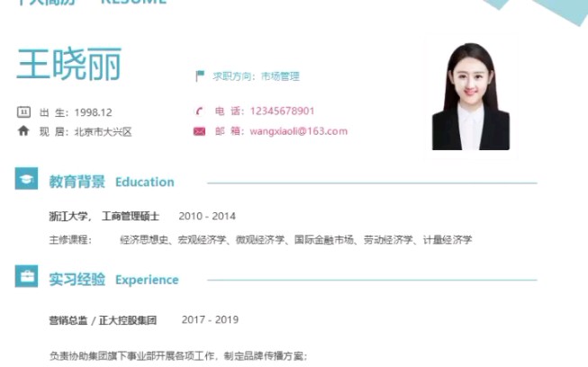Select the 北京市大兴区 residence text
This screenshot has height=367, width=588.
point(104,132)
